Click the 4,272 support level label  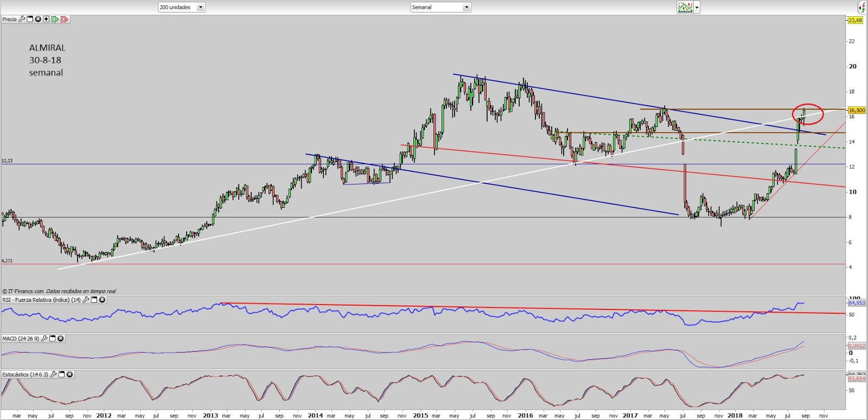point(7,261)
